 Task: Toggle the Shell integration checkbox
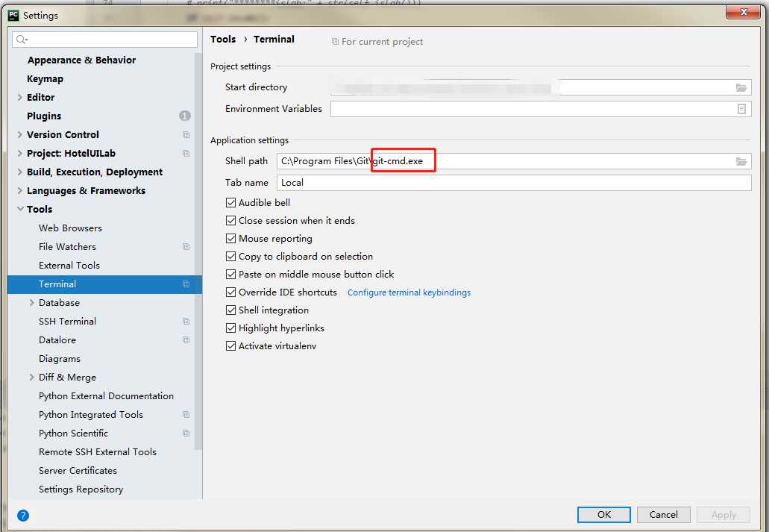pos(231,310)
